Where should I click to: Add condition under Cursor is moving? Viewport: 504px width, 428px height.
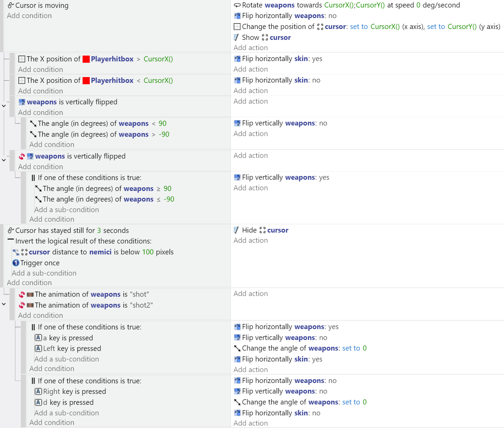29,16
